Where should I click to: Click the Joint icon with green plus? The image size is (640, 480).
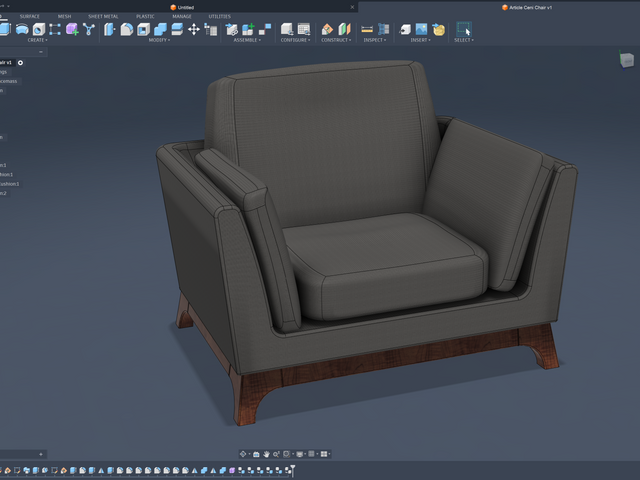[x=248, y=29]
